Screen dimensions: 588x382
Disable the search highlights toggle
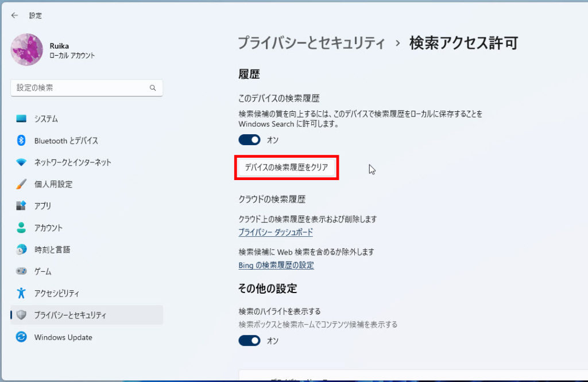point(250,341)
